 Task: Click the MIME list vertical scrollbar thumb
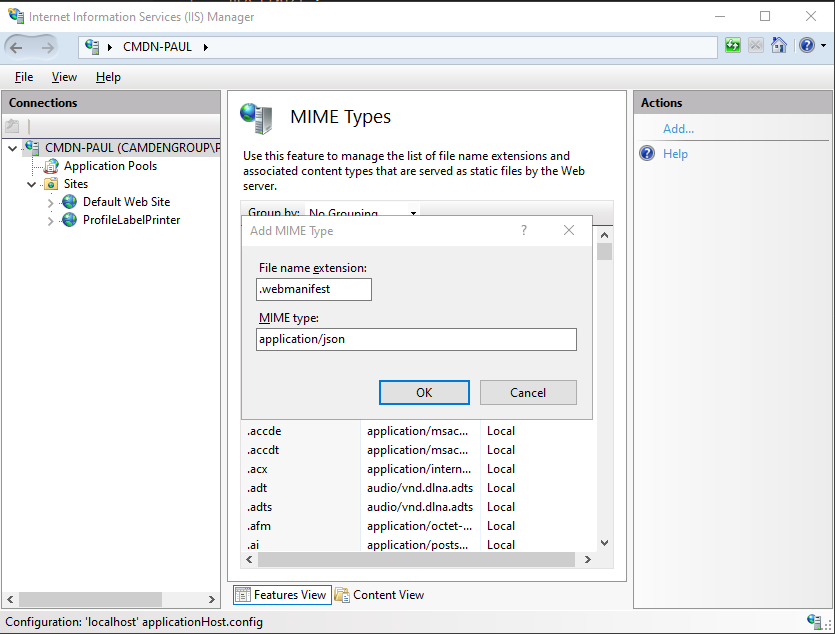click(604, 252)
